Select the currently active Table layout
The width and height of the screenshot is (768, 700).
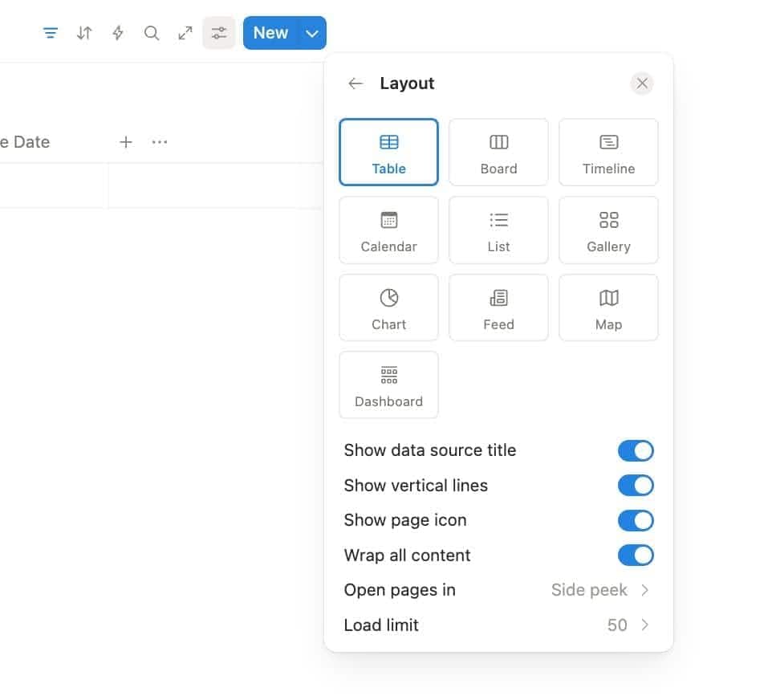(388, 152)
